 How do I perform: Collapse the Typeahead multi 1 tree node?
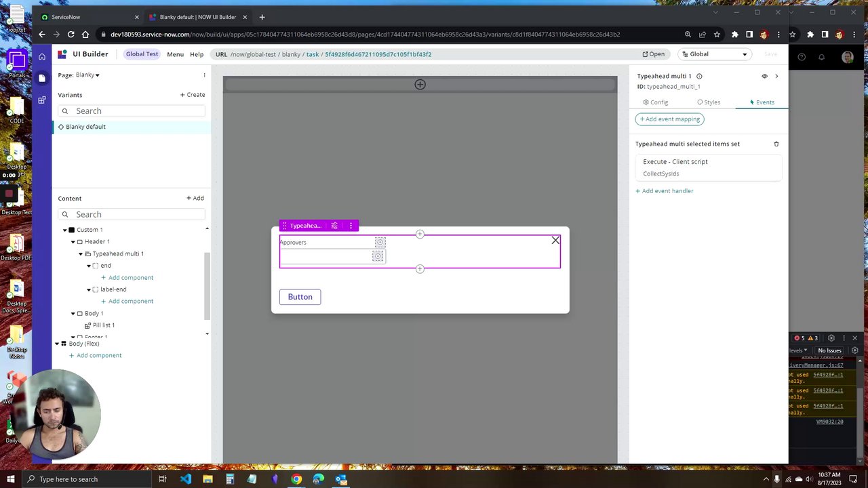coord(80,253)
